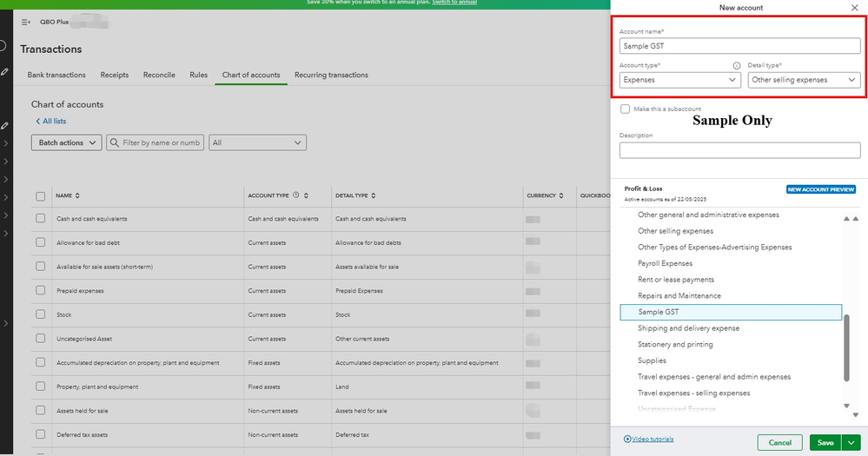Click the Cancel button
Viewport: 868px width, 456px height.
pyautogui.click(x=780, y=443)
